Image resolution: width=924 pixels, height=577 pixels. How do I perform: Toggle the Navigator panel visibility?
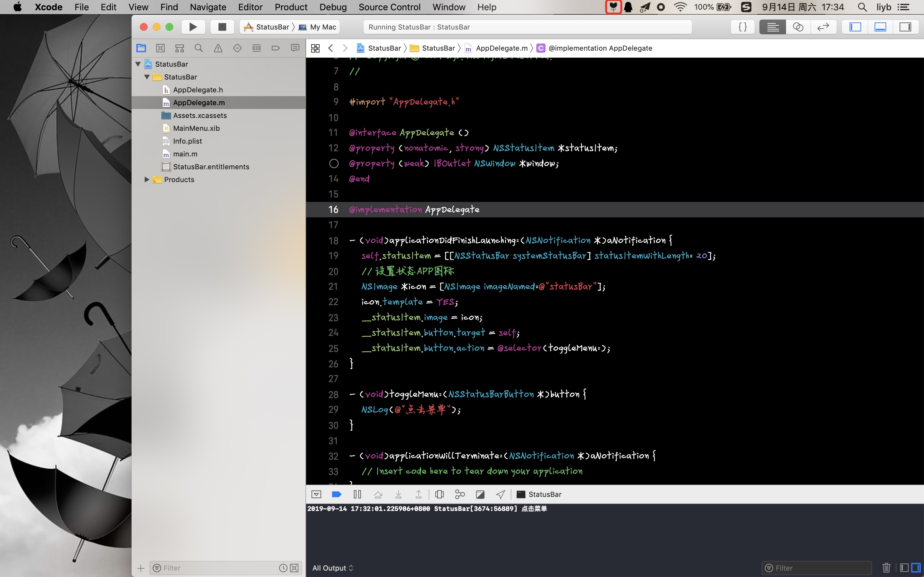point(855,27)
